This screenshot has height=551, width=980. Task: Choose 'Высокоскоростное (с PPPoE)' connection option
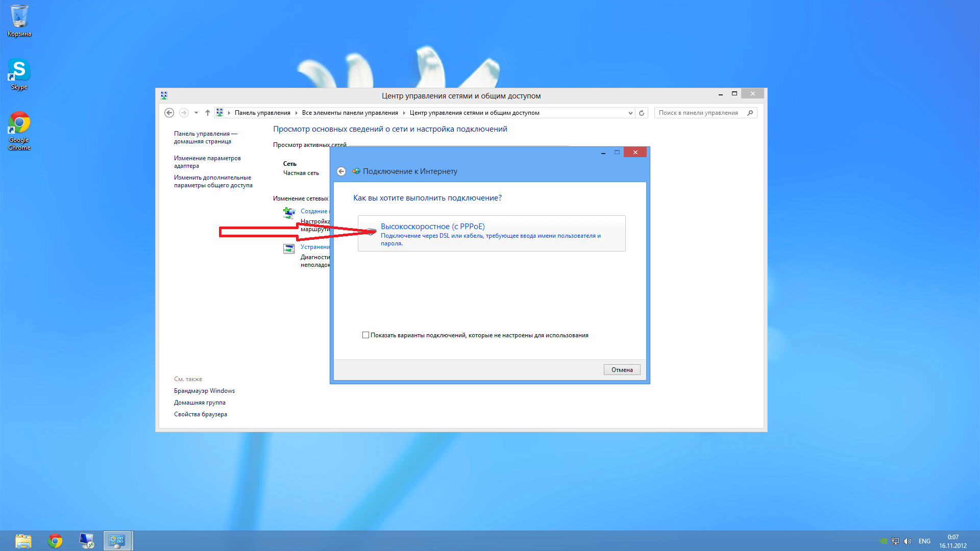coord(492,233)
